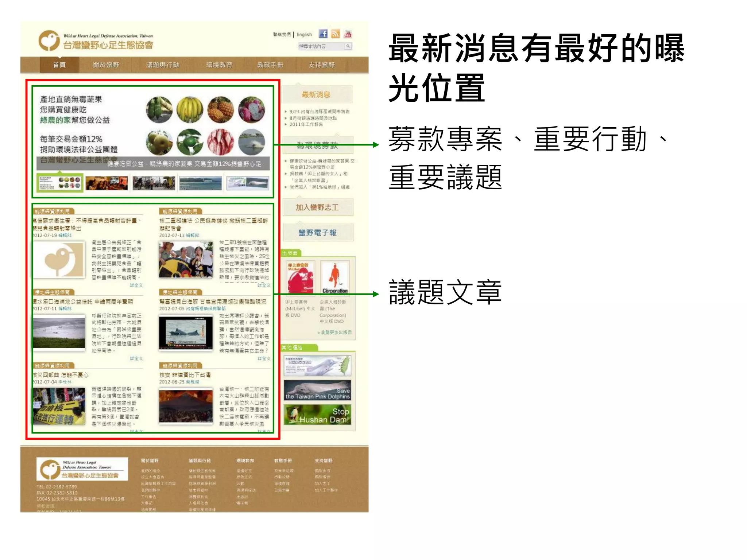Open the 教戰手冊 navigation menu

270,65
